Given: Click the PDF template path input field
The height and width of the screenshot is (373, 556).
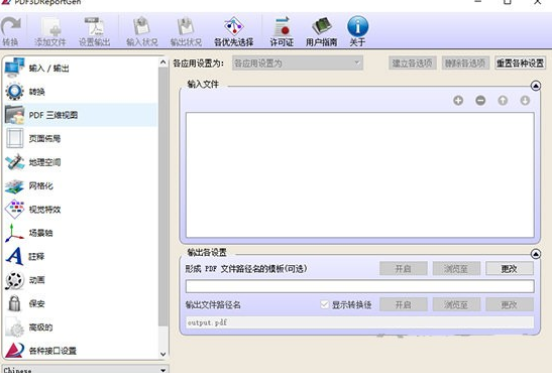Looking at the screenshot, I should [360, 286].
